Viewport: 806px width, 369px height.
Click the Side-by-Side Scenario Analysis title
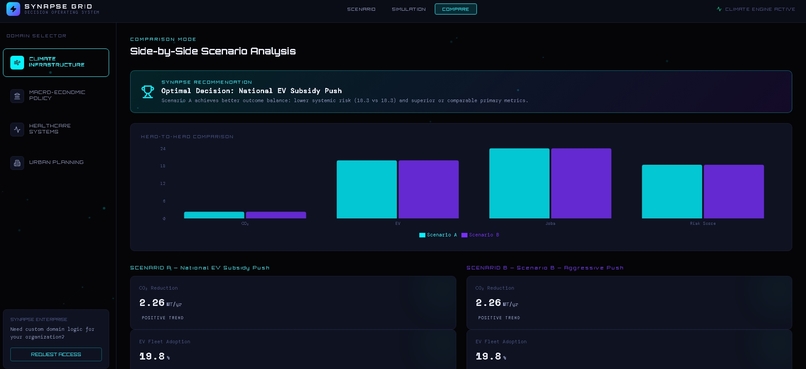tap(213, 51)
